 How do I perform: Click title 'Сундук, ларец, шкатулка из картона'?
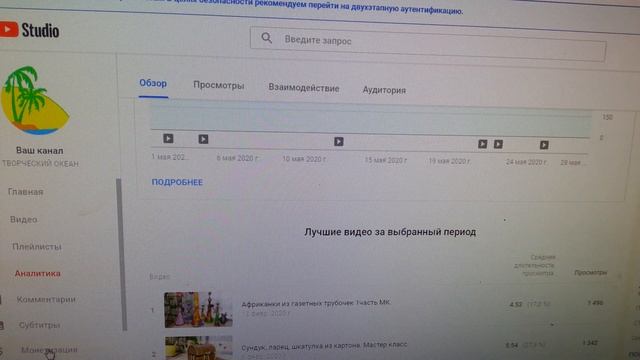[324, 346]
